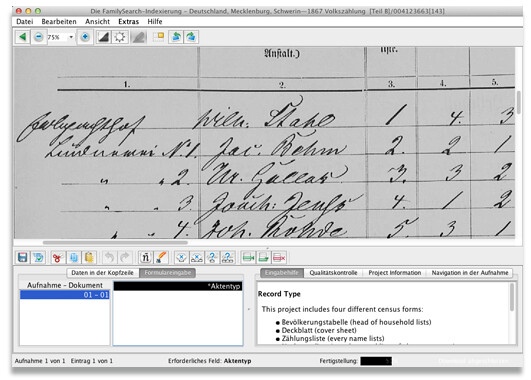The width and height of the screenshot is (531, 380).
Task: Select the Eingabehilfe tab
Action: coord(282,273)
